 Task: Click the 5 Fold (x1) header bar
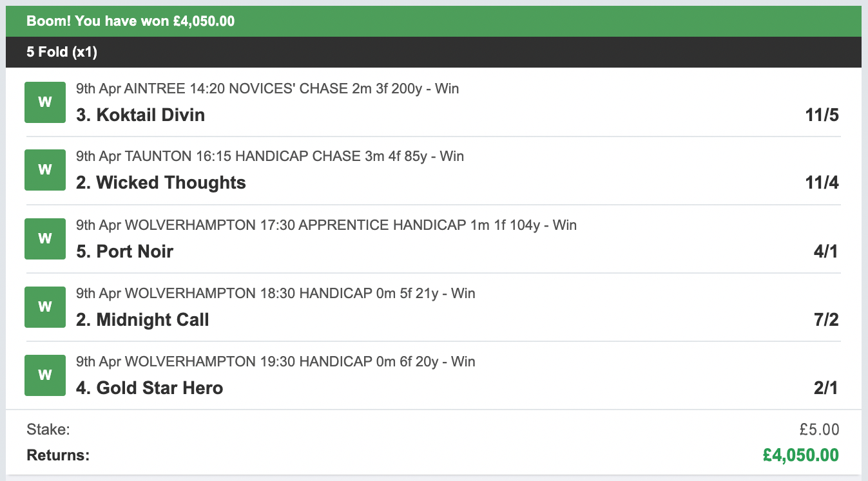point(434,52)
